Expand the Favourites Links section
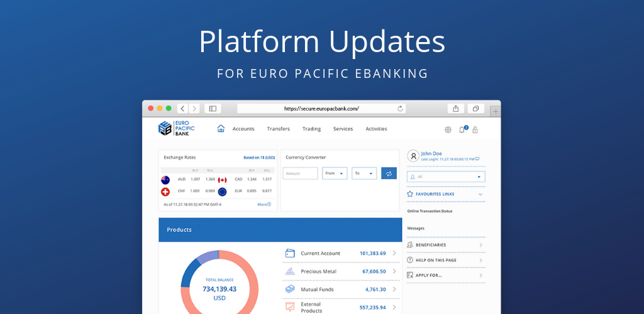The height and width of the screenshot is (314, 644). pyautogui.click(x=480, y=194)
